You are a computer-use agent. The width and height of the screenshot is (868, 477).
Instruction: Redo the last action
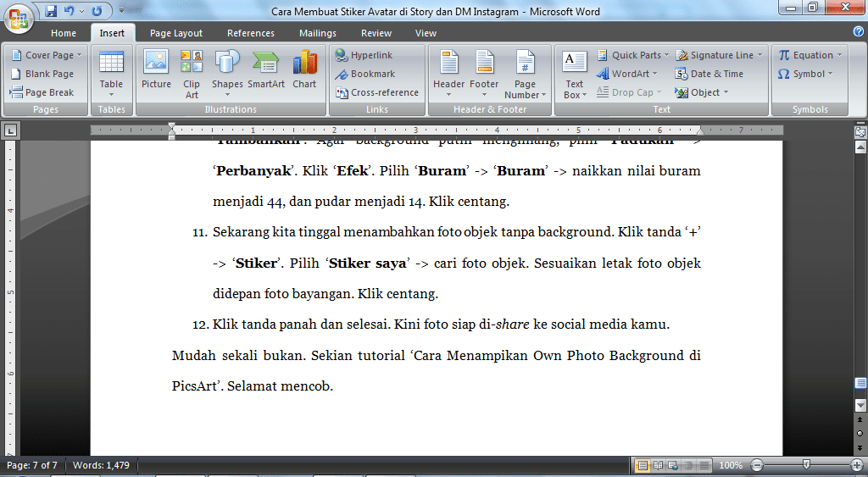97,10
